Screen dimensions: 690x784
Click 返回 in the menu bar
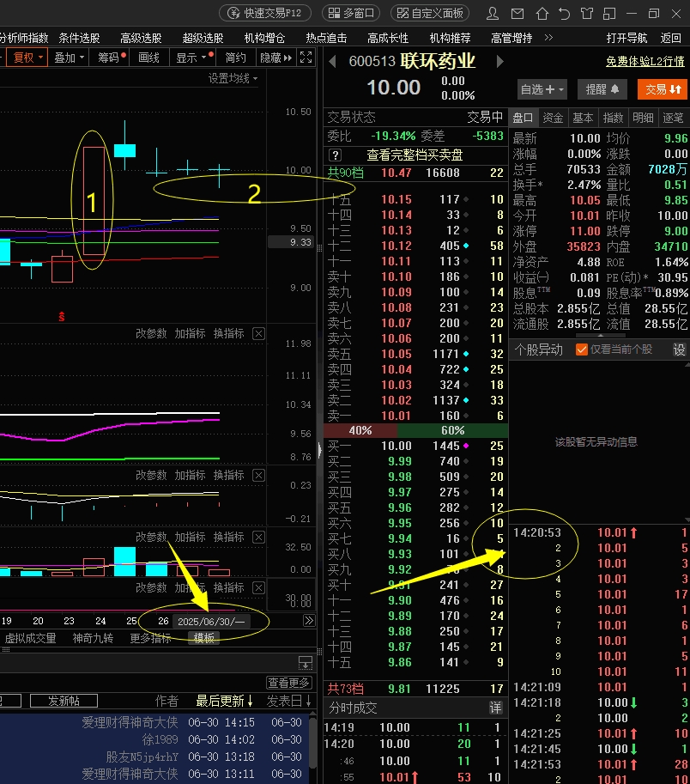pyautogui.click(x=670, y=38)
